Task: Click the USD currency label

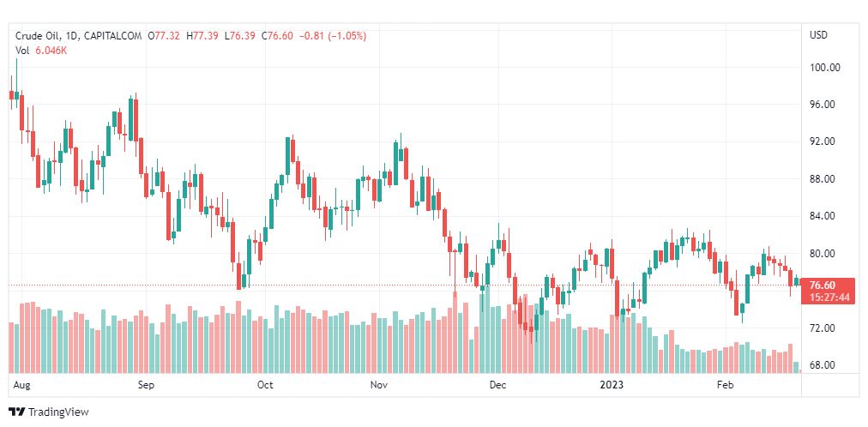Action: point(818,35)
